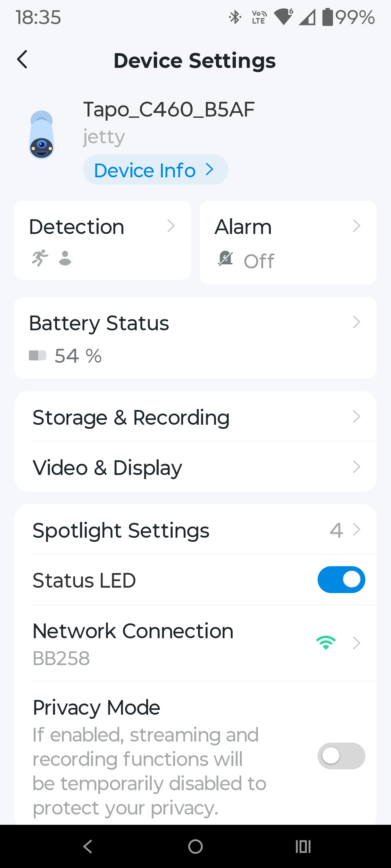Screen dimensions: 391x868
Task: Open the Alarm settings card
Action: pos(288,242)
